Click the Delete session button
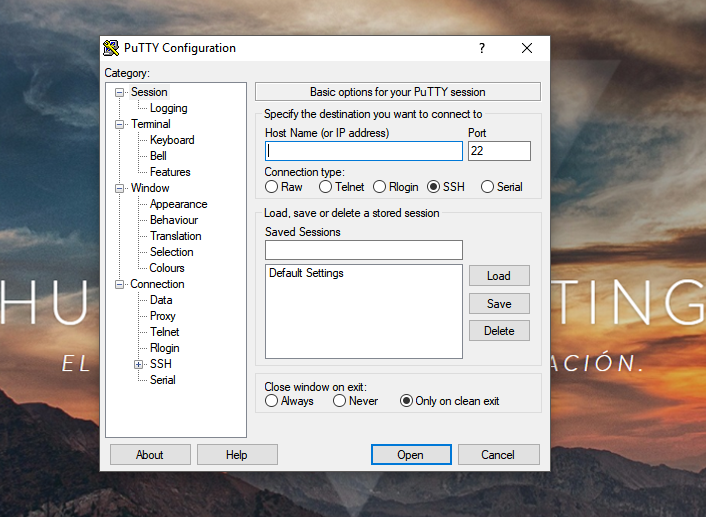 coord(499,331)
